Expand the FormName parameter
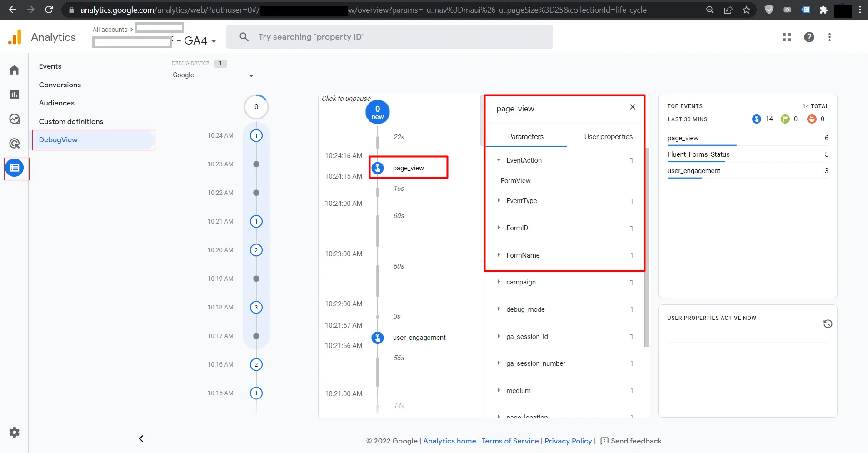The height and width of the screenshot is (453, 868). [499, 255]
